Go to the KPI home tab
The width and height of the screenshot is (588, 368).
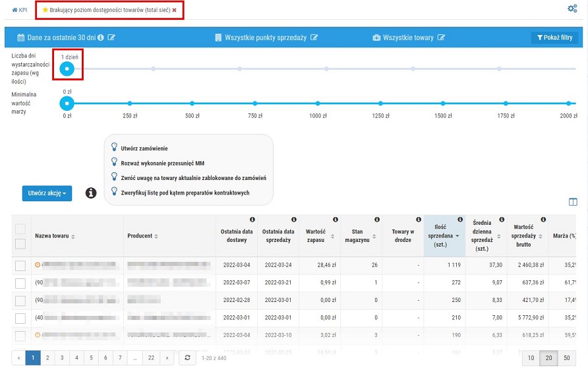tap(20, 10)
